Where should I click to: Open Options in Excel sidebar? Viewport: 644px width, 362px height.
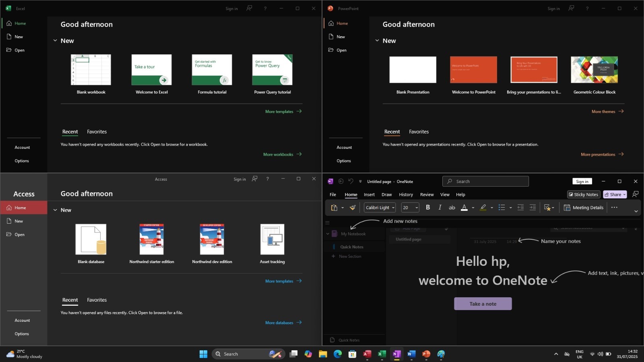tap(22, 161)
